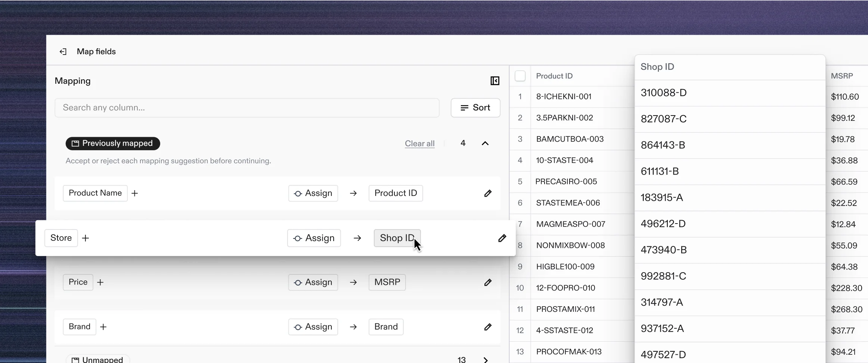Collapse the Mapping panel with the sidebar icon
This screenshot has height=363, width=868.
pos(495,81)
